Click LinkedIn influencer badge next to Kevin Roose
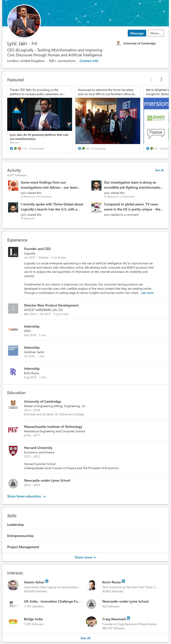The width and height of the screenshot is (171, 644). (123, 581)
